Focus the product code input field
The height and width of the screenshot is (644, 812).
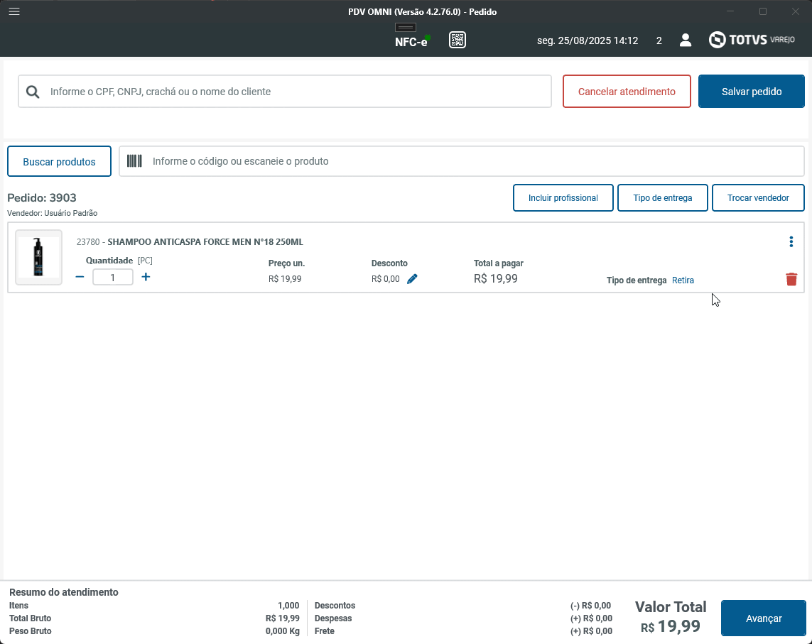coord(461,161)
